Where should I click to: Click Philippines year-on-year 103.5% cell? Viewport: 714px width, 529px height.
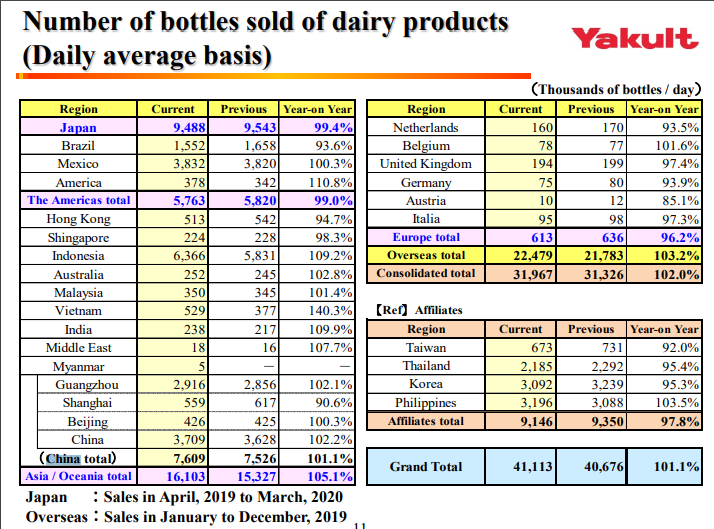664,403
